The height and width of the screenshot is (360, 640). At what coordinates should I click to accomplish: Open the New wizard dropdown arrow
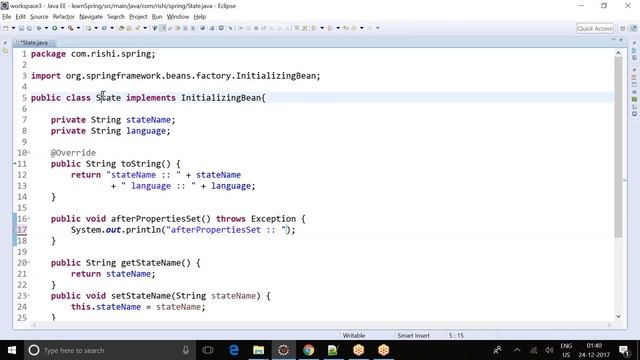tap(13, 28)
